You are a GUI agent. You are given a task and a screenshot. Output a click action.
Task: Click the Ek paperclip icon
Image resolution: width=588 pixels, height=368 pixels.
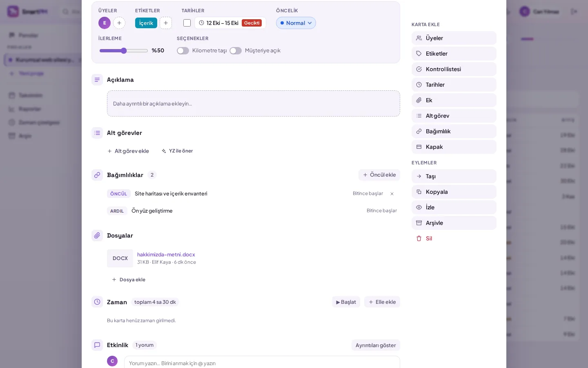coord(419,100)
